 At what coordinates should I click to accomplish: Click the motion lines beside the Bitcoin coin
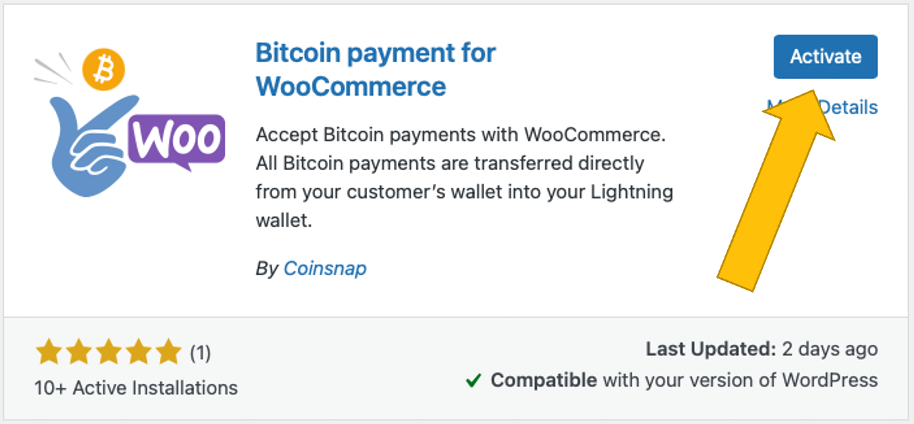(x=52, y=69)
